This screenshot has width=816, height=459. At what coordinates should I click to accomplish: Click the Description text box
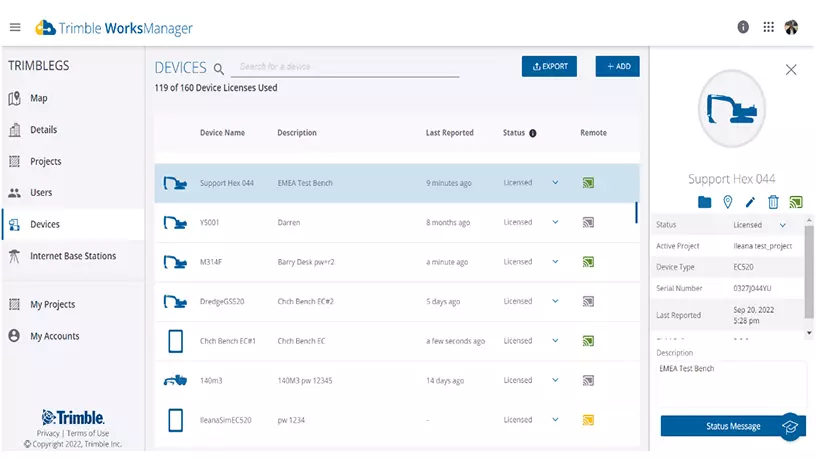[x=730, y=384]
